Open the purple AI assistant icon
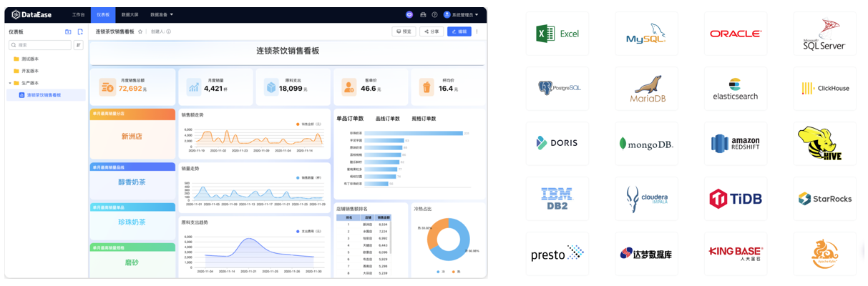The image size is (868, 286). 409,14
